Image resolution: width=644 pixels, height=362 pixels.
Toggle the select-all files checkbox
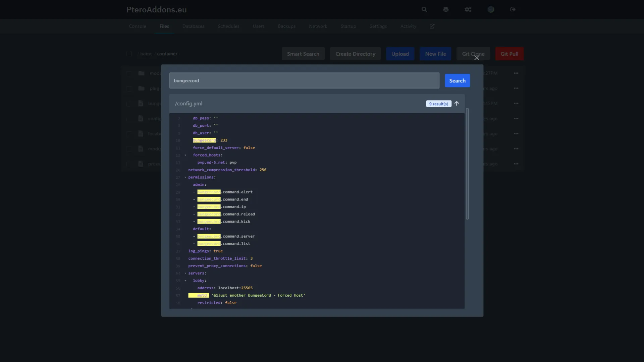[x=129, y=54]
